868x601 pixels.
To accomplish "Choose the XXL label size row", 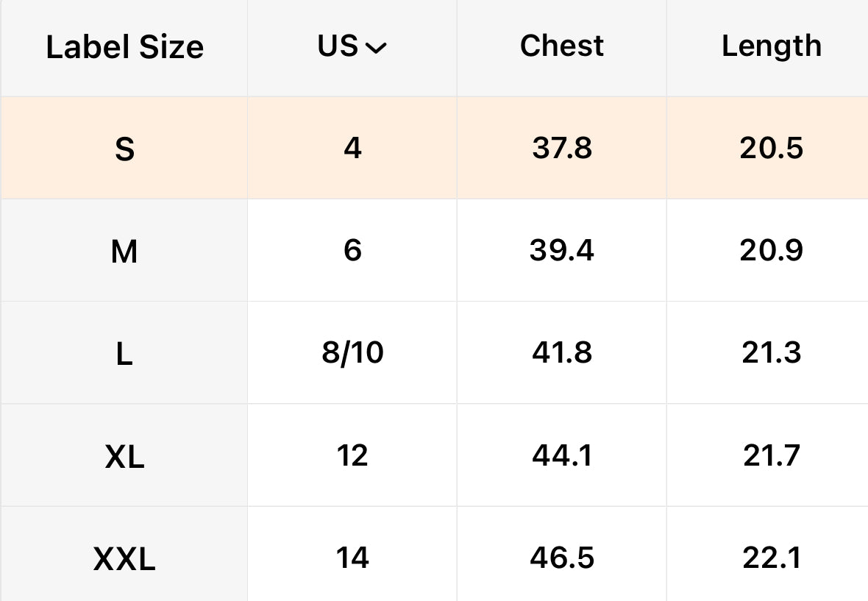I will [124, 561].
